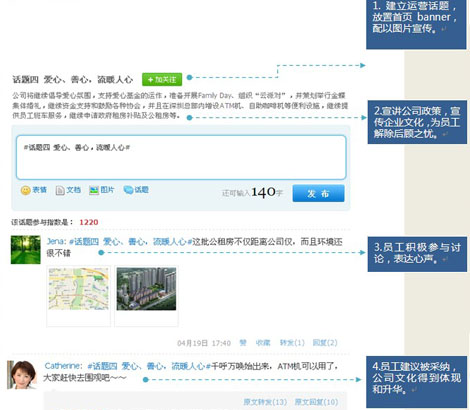This screenshot has width=470, height=410.
Task: Open Catherine's username link
Action: [x=63, y=366]
